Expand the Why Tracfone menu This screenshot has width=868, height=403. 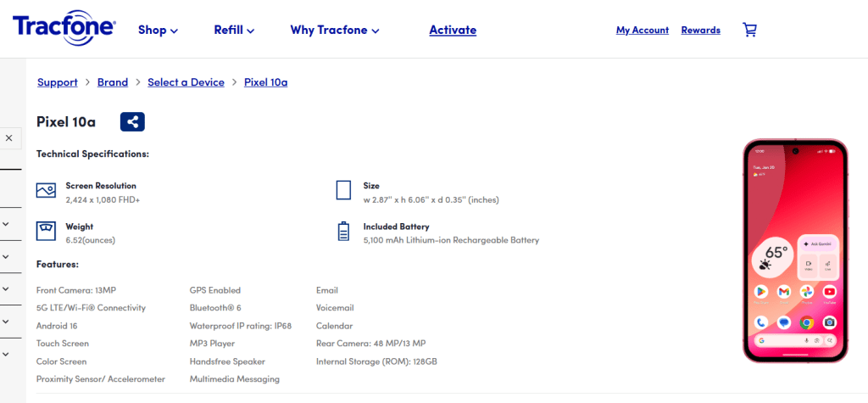334,30
